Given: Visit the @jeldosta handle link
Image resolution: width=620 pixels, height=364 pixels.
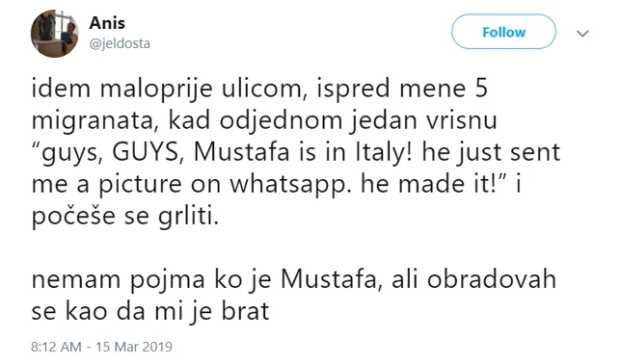Looking at the screenshot, I should pos(120,43).
